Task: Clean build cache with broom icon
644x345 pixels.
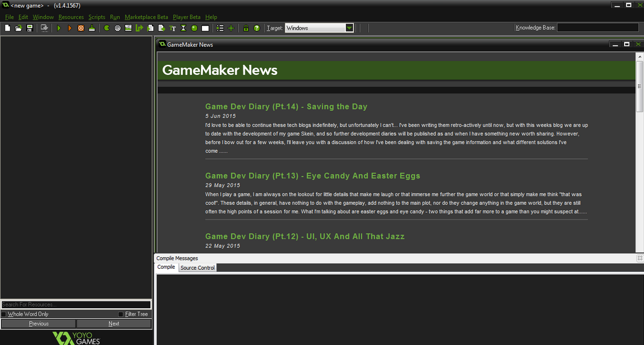Action: tap(92, 28)
